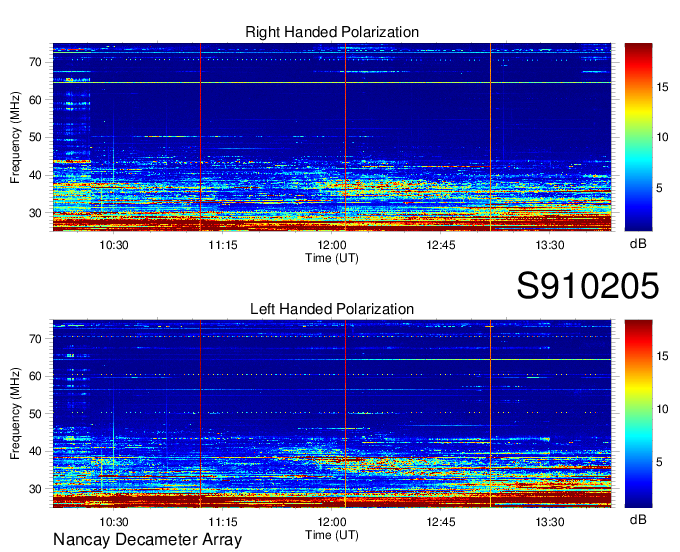Screen dimensions: 680x552
Task: Click Frequency (MHz) axis label of Right Handed plot
Action: (x=15, y=137)
